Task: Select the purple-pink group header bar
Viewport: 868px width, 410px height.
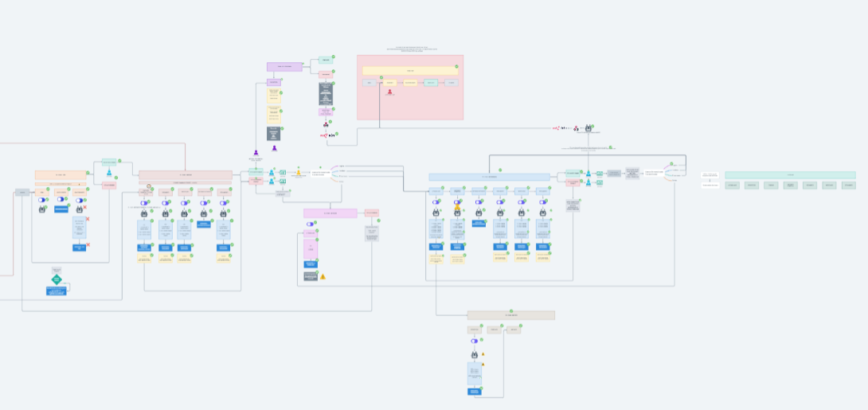Action: pos(330,213)
